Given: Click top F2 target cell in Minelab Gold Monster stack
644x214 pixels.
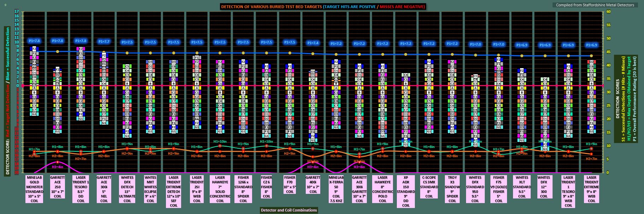Looking at the screenshot, I should click(34, 48).
